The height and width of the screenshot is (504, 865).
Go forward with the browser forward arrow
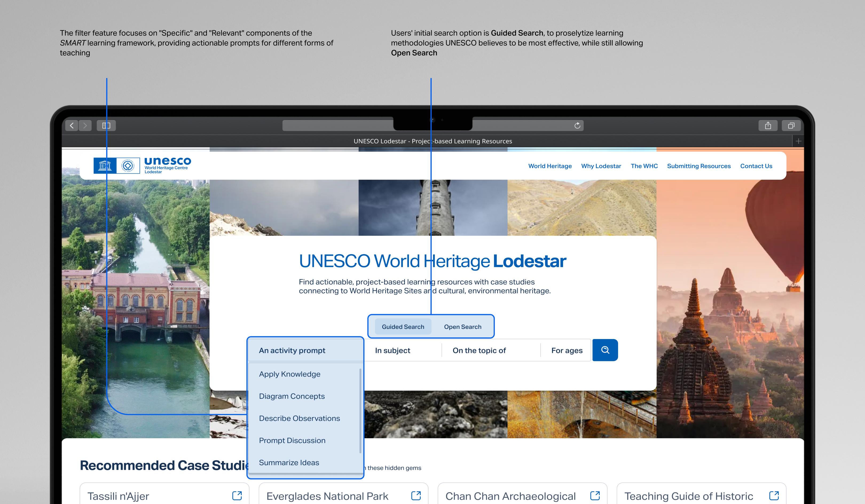[x=85, y=126]
